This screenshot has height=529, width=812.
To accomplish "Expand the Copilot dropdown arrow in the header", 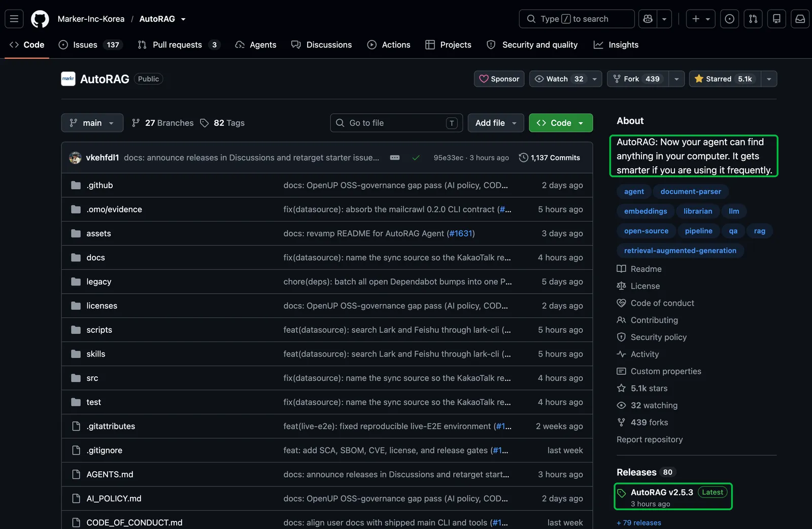I will click(x=664, y=19).
